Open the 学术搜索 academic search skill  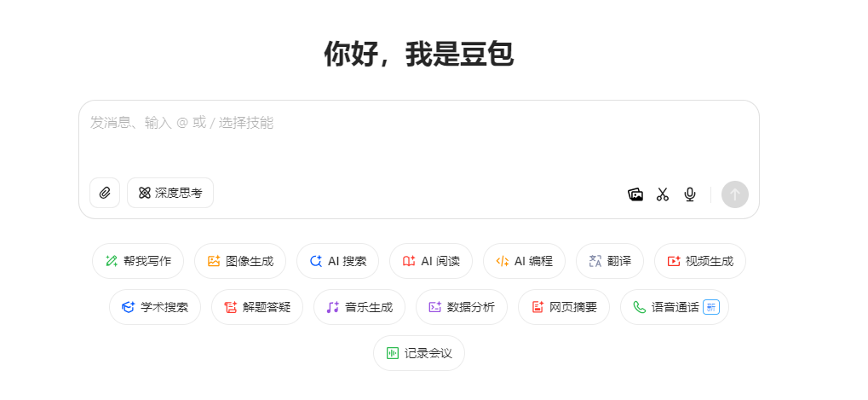click(x=155, y=307)
